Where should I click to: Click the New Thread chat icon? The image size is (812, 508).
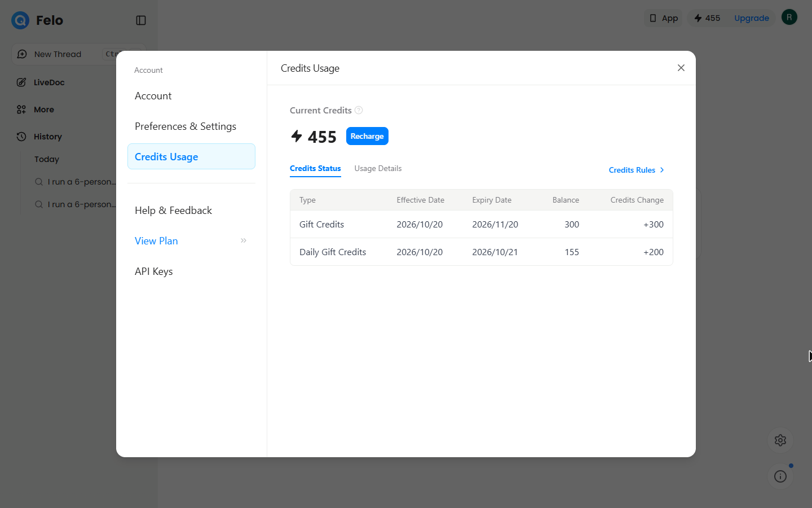22,54
